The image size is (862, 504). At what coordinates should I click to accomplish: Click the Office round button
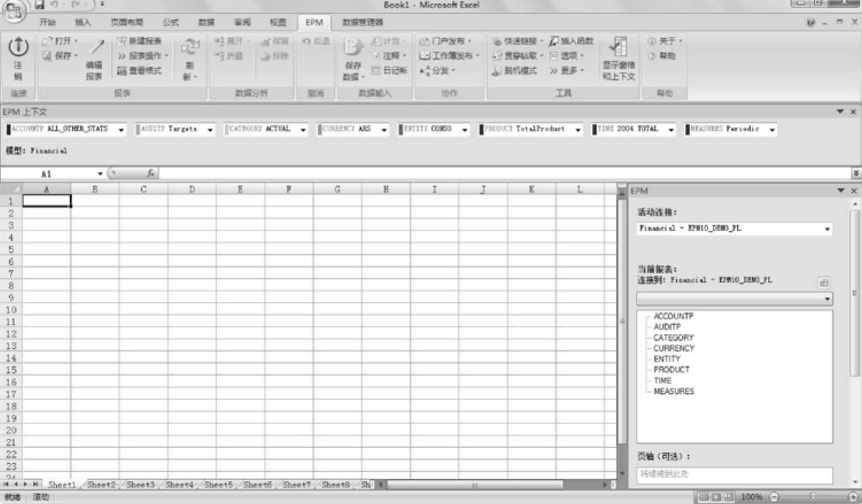(x=14, y=11)
